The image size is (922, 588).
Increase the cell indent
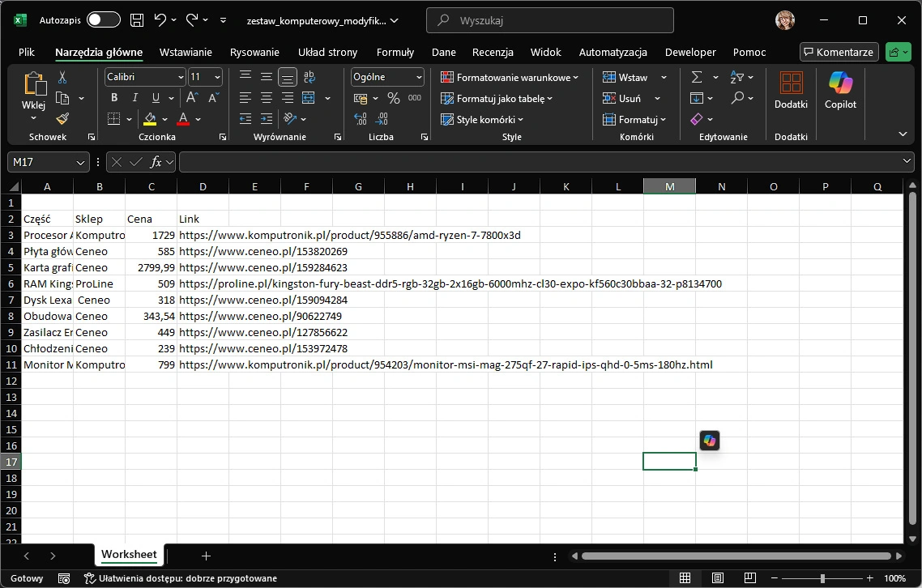point(267,119)
